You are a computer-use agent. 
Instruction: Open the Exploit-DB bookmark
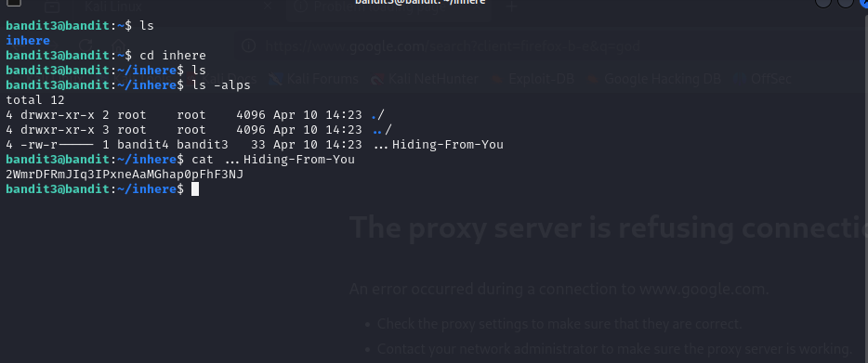(x=533, y=79)
